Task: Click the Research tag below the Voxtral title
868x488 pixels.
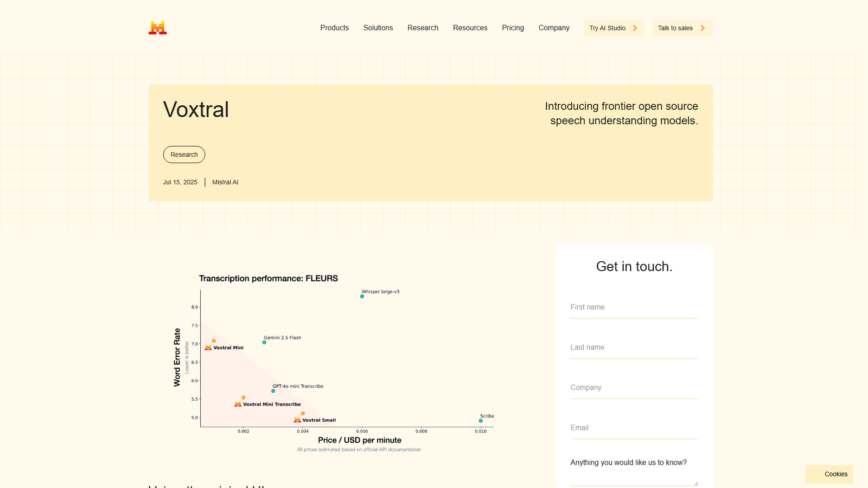Action: pos(184,155)
